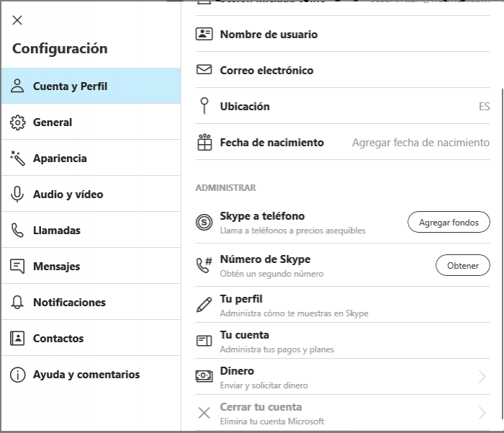Add birth date via Agregar fecha de nacimiento

pos(420,143)
